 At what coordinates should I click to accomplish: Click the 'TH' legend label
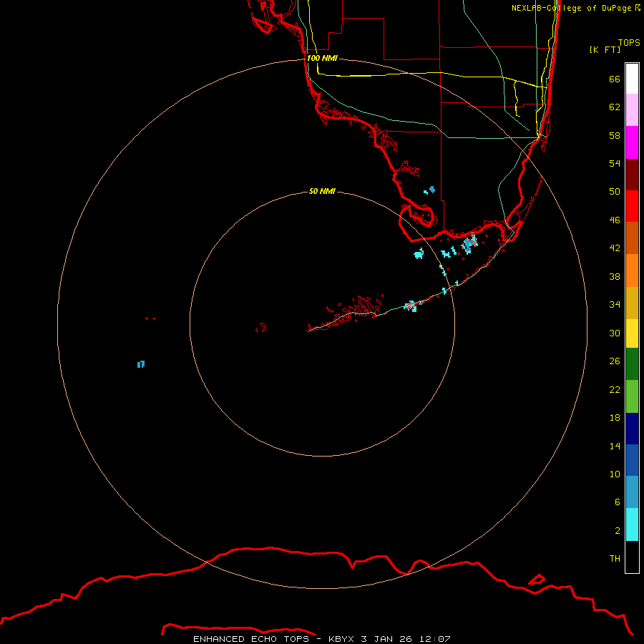(615, 559)
